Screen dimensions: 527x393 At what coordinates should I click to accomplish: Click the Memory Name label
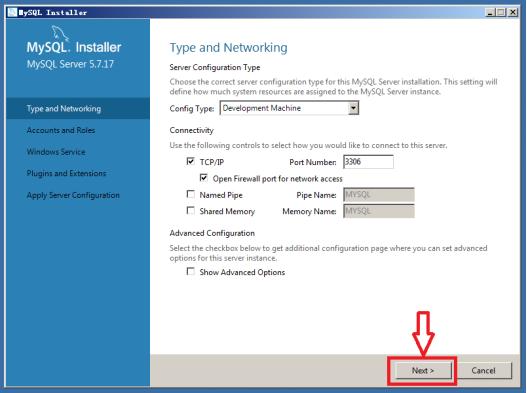click(x=309, y=211)
